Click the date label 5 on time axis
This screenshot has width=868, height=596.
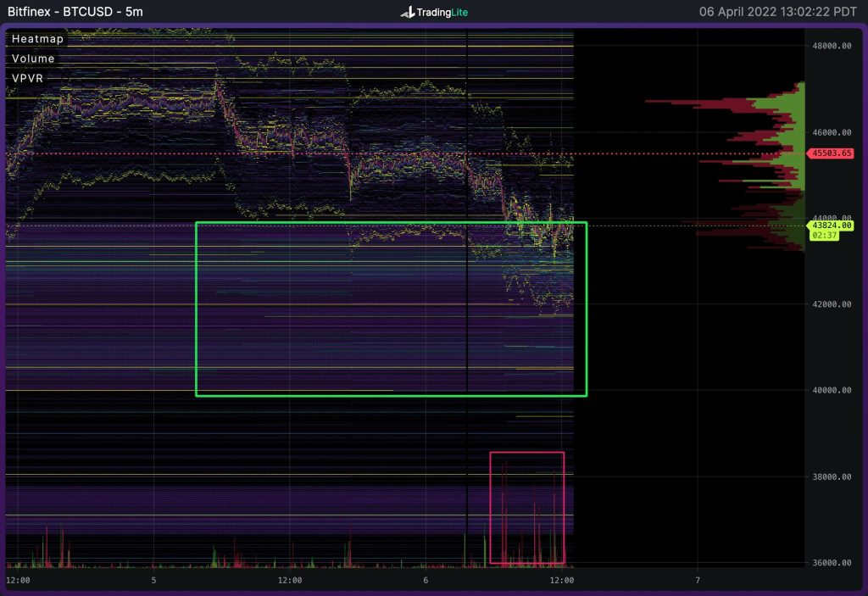(x=153, y=580)
